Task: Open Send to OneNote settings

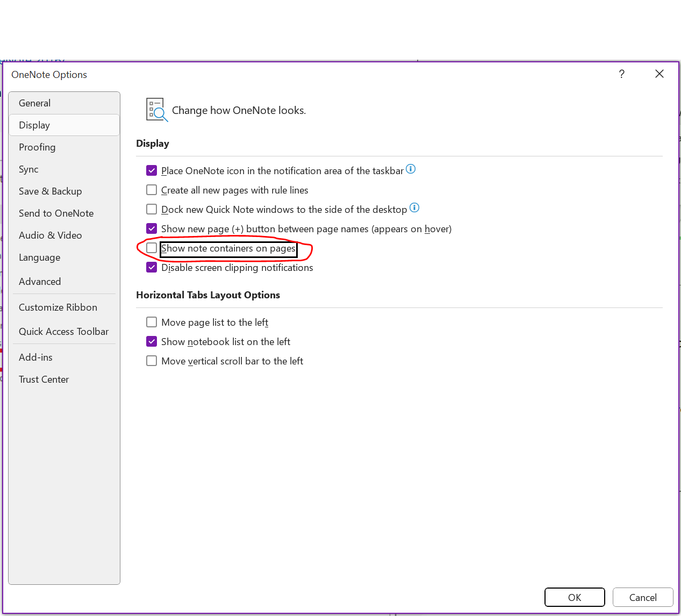Action: coord(64,213)
